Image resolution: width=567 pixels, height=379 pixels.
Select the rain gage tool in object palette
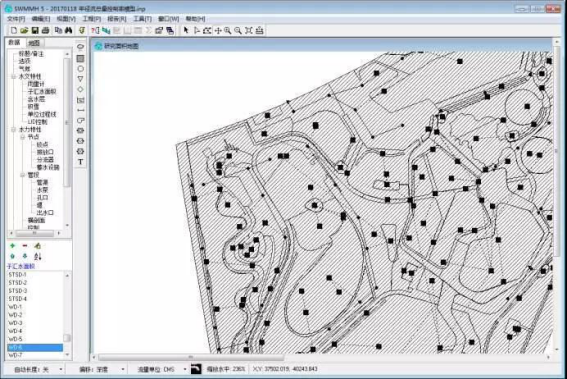pos(81,47)
